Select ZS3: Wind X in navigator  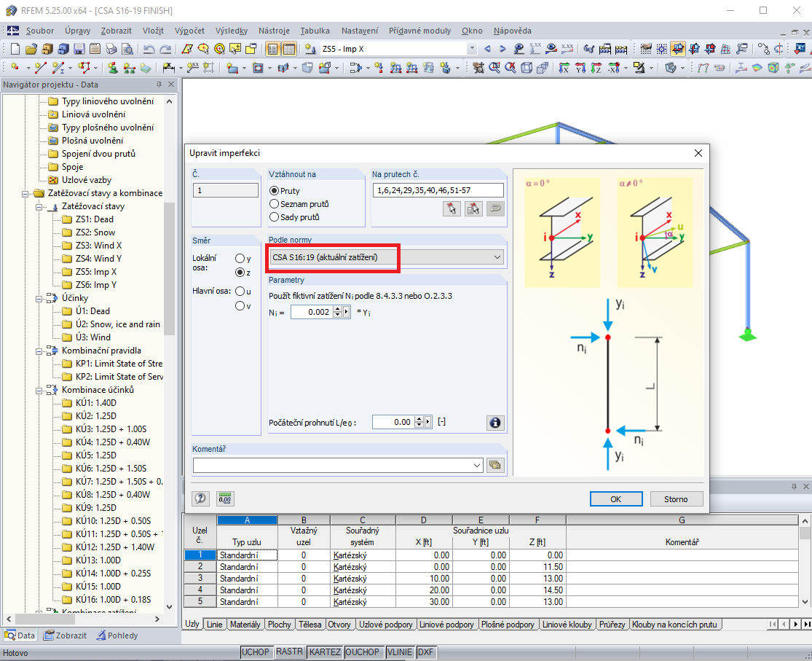(x=98, y=245)
